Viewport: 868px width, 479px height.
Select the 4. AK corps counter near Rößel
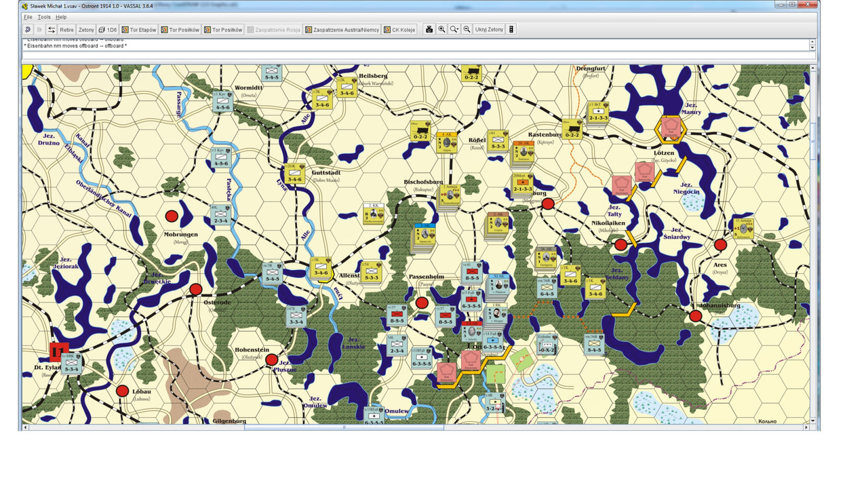coord(446,142)
